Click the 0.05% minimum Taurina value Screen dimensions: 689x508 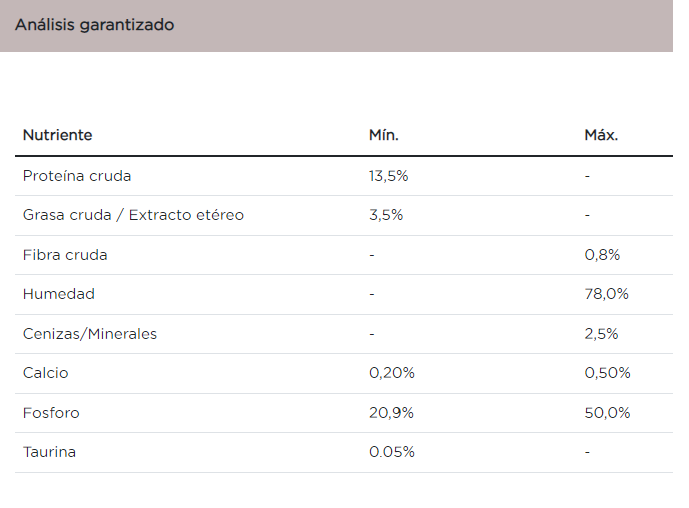pos(391,452)
